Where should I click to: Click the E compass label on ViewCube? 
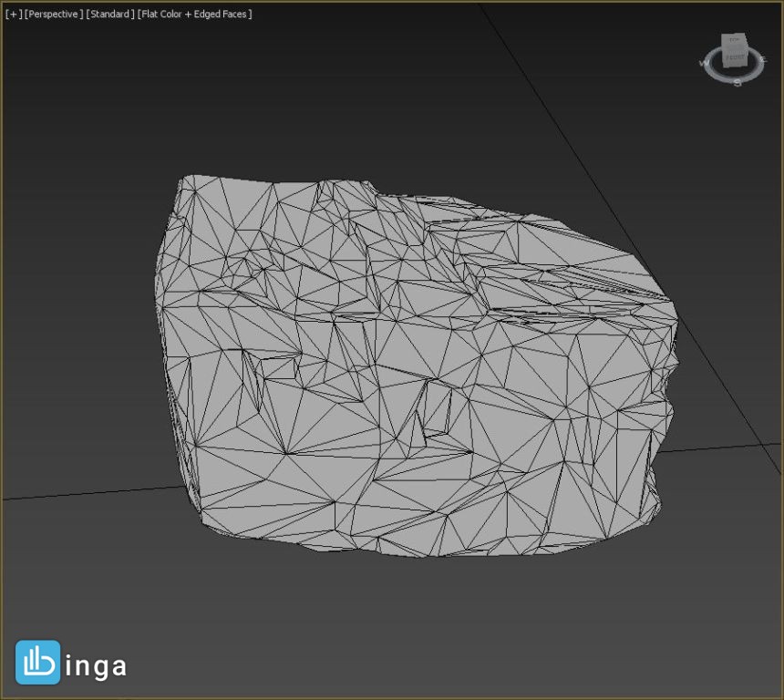click(x=763, y=60)
